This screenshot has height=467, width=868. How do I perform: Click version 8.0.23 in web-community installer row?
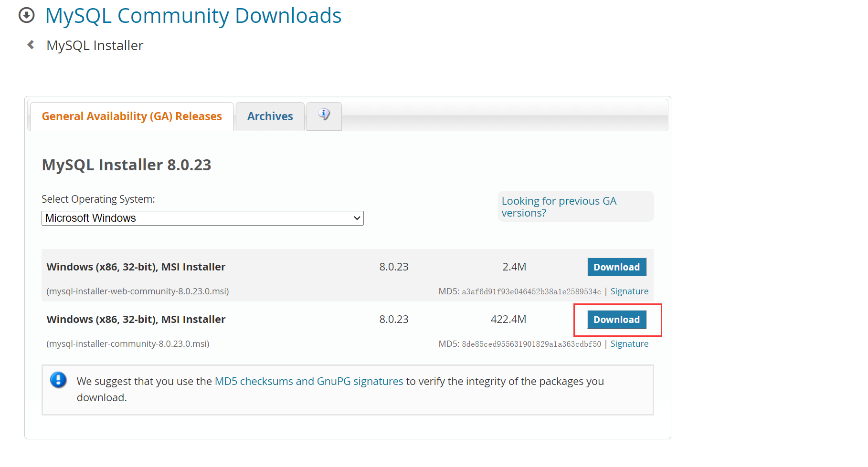pyautogui.click(x=394, y=267)
